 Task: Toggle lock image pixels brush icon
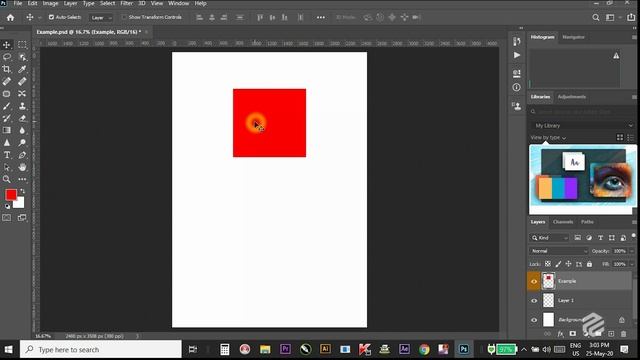[x=558, y=264]
